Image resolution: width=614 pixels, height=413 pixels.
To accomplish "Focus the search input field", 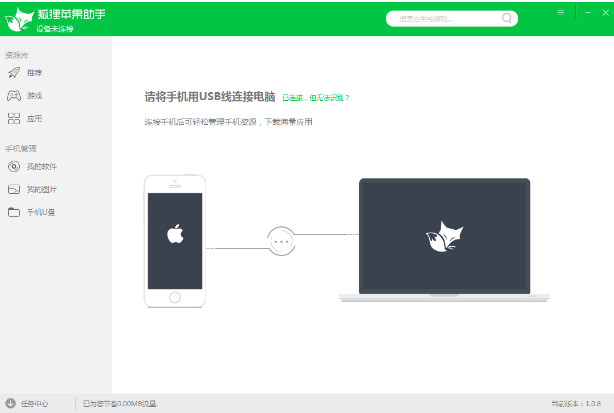I will coord(452,18).
